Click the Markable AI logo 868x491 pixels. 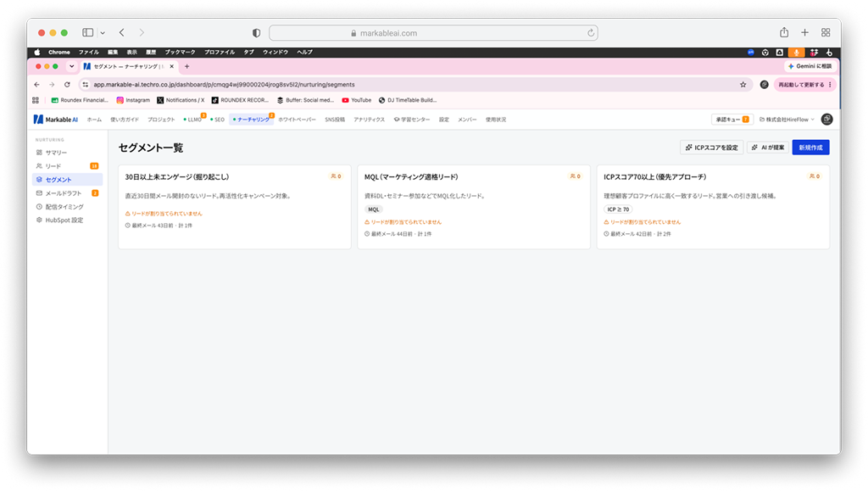[55, 120]
